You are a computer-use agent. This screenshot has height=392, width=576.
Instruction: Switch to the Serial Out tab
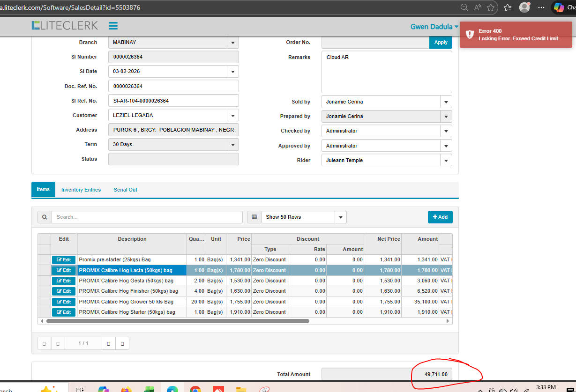click(x=126, y=190)
